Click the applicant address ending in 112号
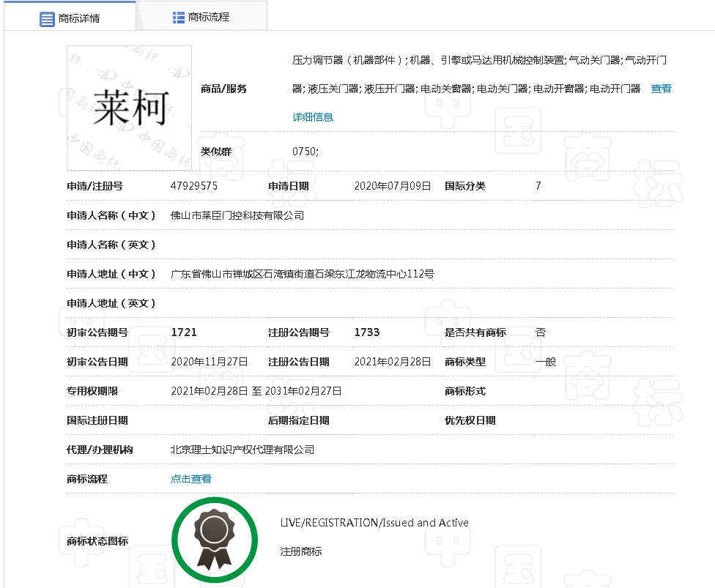 pos(303,274)
